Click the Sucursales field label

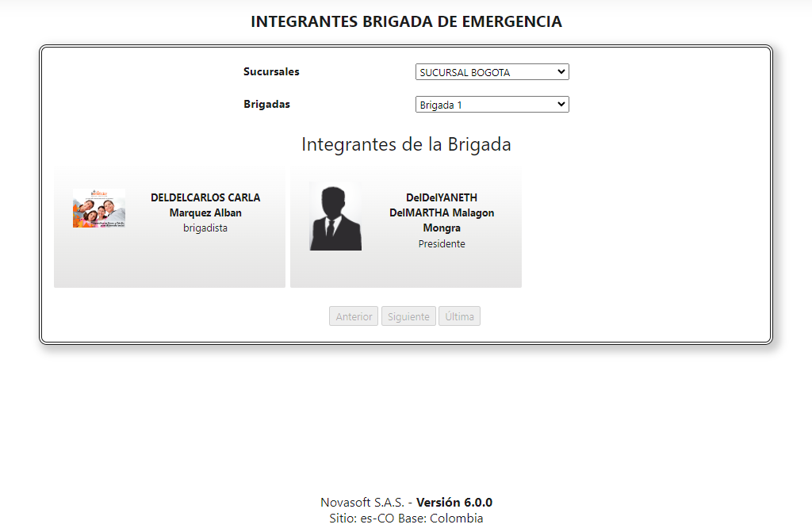(270, 71)
